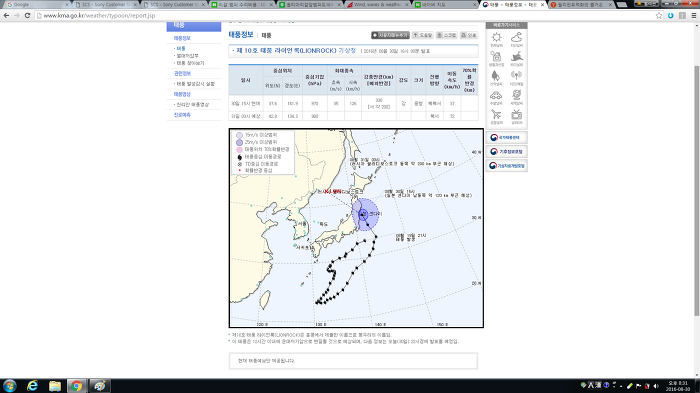
Task: Open 천리안 태풍영상 sidebar link
Action: point(192,105)
